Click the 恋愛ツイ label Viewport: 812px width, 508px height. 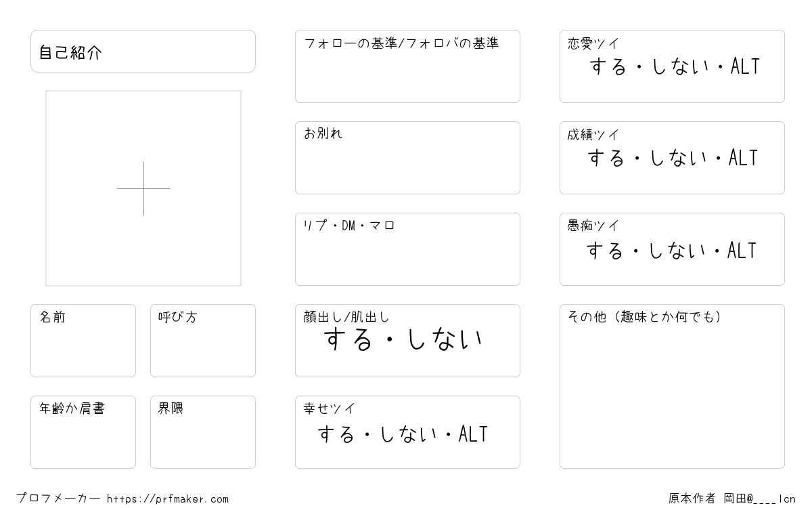click(593, 43)
